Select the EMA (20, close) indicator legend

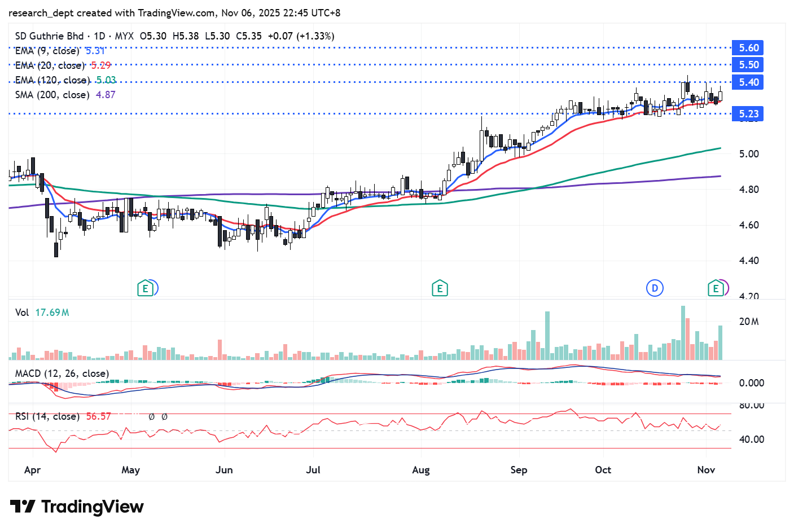(50, 65)
